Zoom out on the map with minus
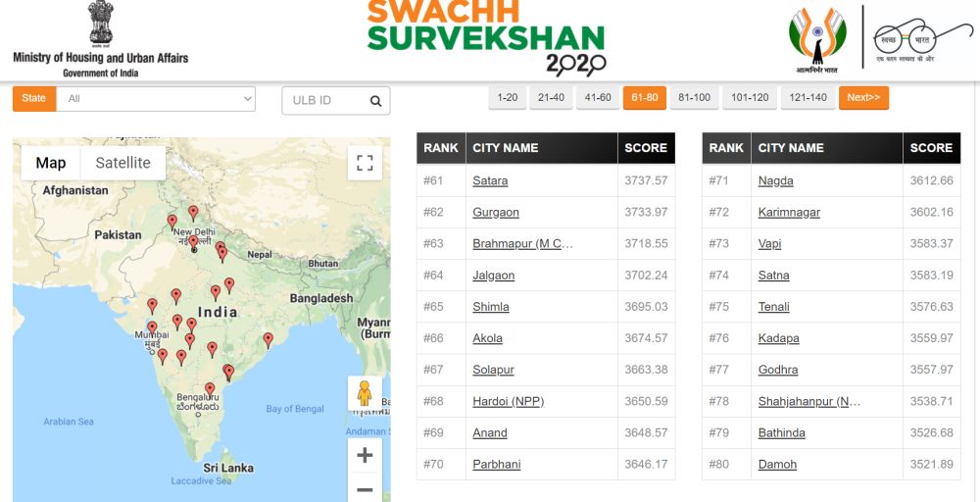The height and width of the screenshot is (502, 980). tap(365, 489)
